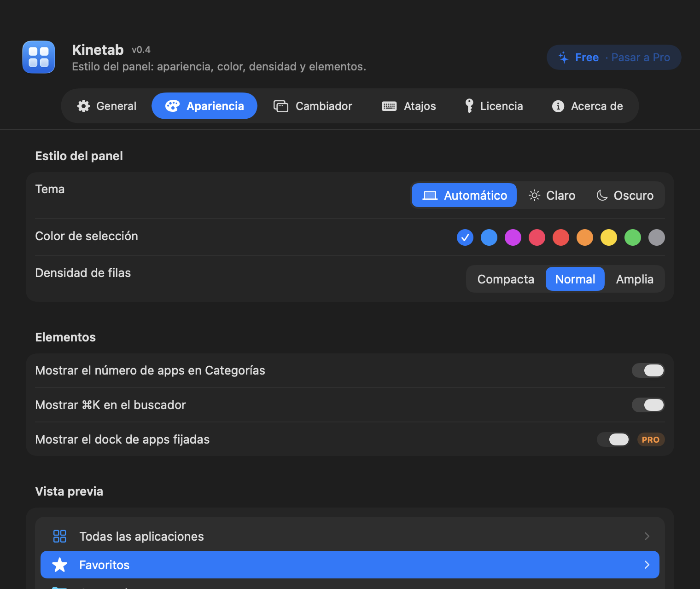
Task: Select Compacta row density
Action: (x=506, y=279)
